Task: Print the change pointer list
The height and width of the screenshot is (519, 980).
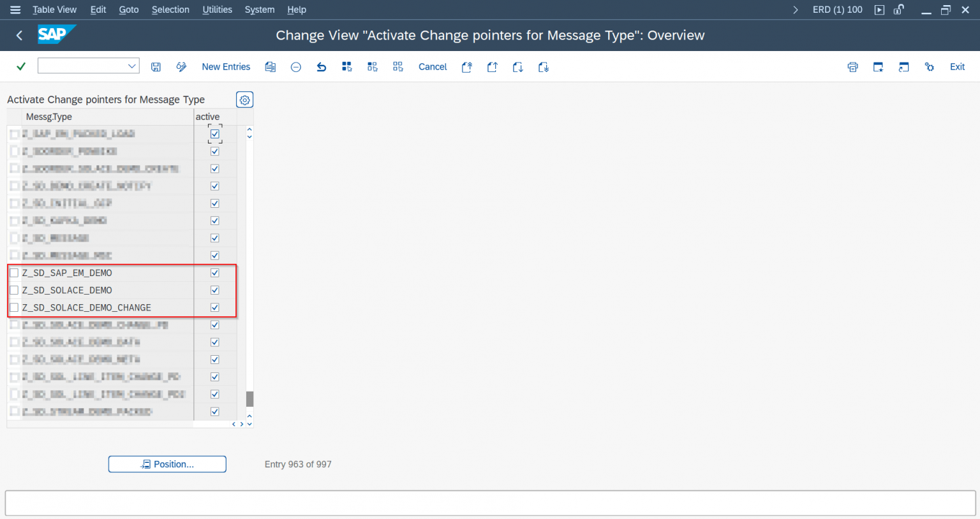Action: pos(852,66)
